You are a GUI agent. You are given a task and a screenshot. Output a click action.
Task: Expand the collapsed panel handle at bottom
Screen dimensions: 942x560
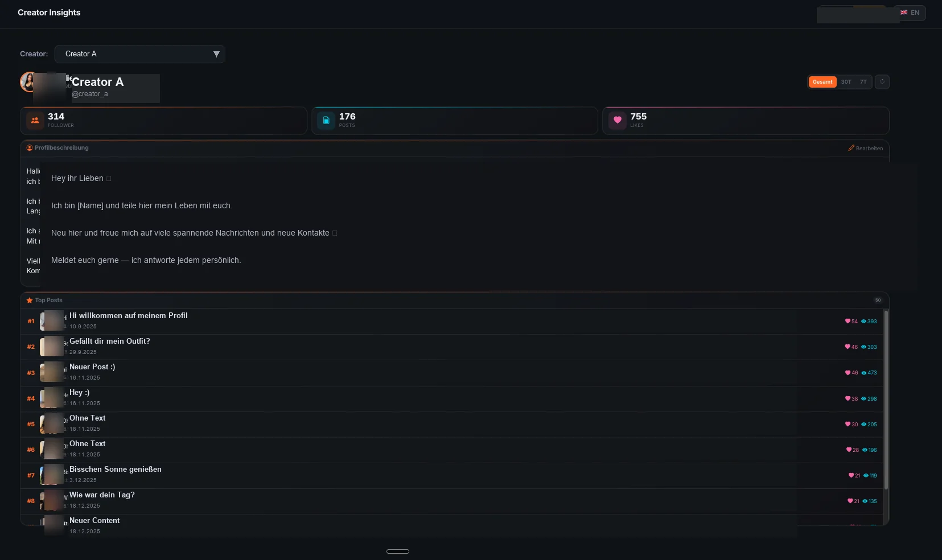398,551
